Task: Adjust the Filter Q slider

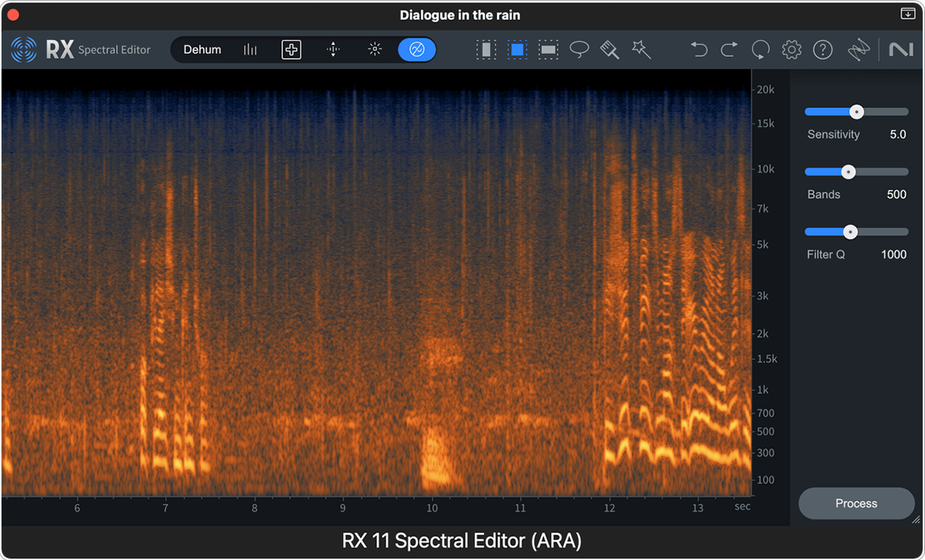Action: [856, 232]
